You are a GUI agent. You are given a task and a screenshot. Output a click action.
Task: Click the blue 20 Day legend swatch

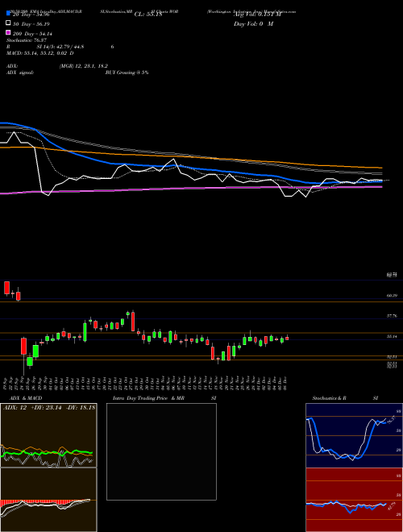point(9,14)
